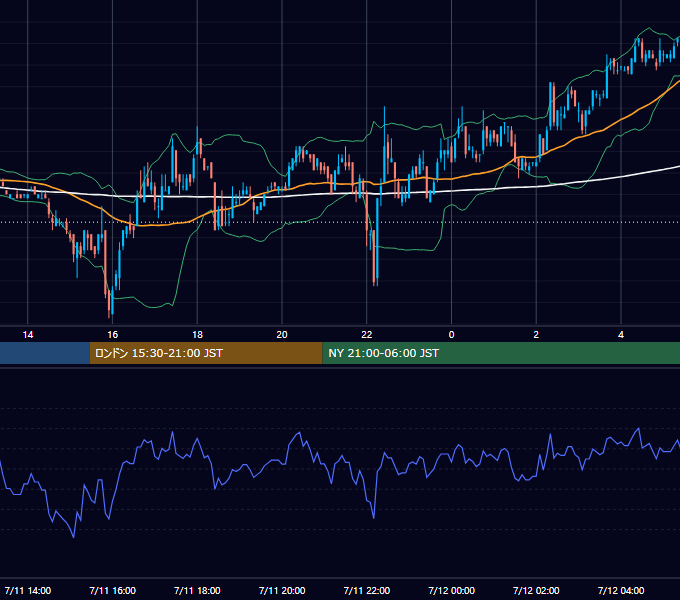Image resolution: width=680 pixels, height=600 pixels.
Task: Click the hour label 18 on price axis
Action: click(x=197, y=335)
